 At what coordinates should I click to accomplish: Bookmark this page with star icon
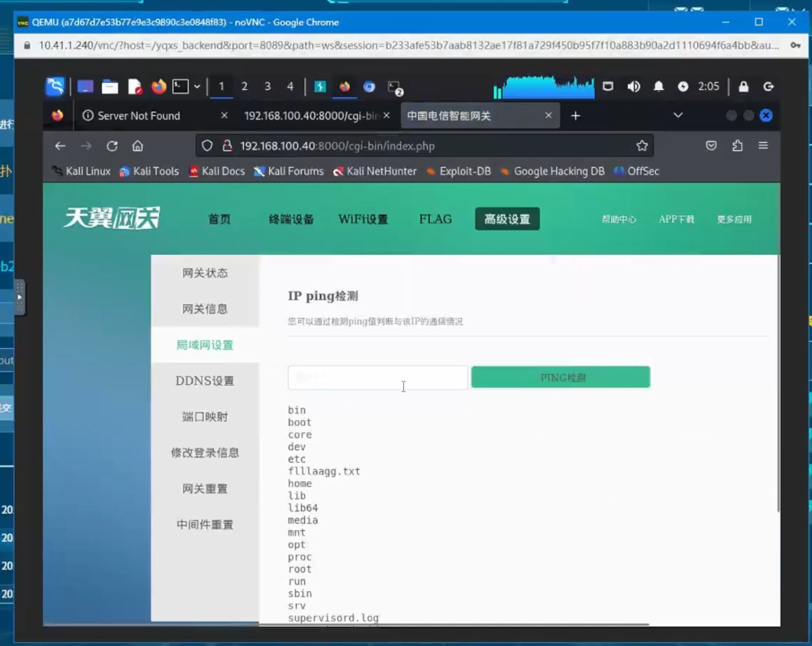tap(642, 146)
